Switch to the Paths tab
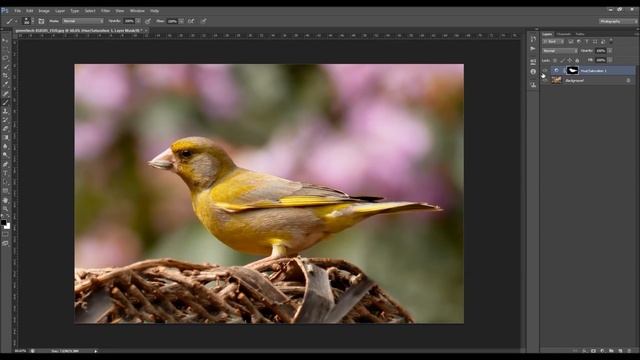 (580, 34)
